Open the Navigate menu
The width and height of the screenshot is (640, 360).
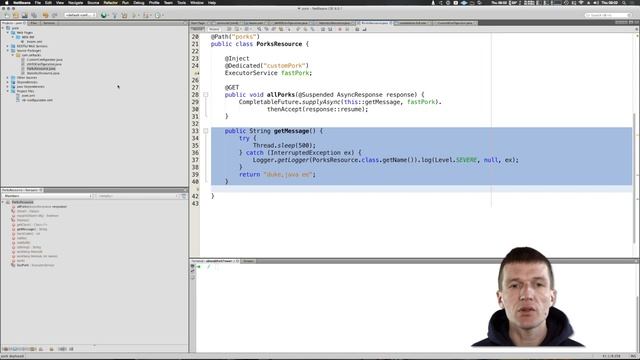[76, 2]
